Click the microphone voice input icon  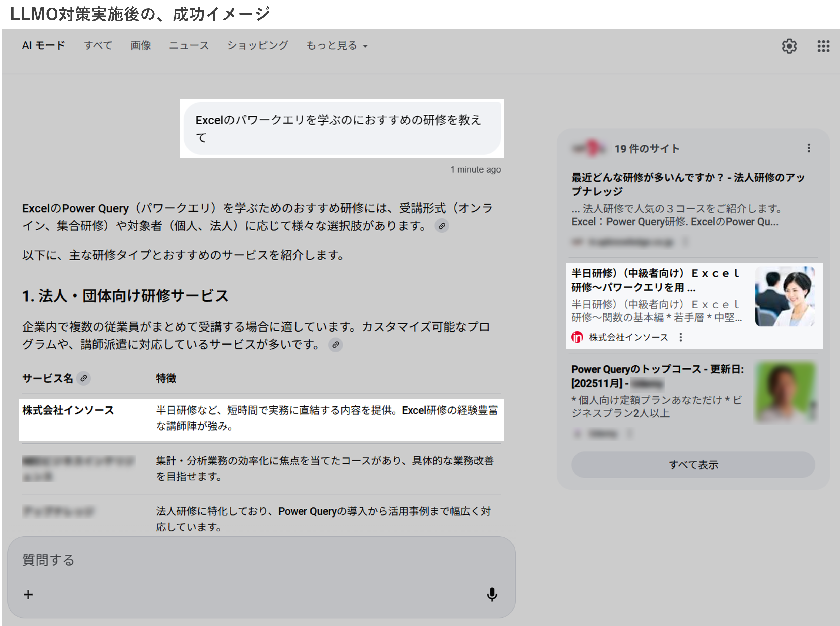pyautogui.click(x=491, y=594)
